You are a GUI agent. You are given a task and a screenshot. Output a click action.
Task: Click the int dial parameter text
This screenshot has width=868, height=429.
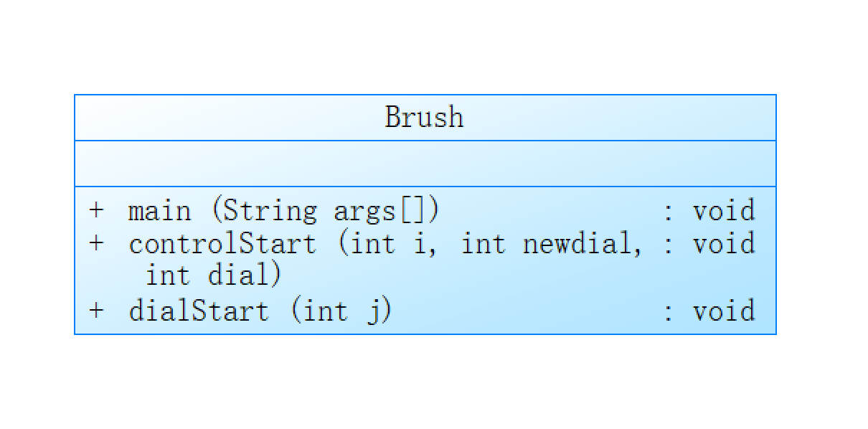point(213,275)
